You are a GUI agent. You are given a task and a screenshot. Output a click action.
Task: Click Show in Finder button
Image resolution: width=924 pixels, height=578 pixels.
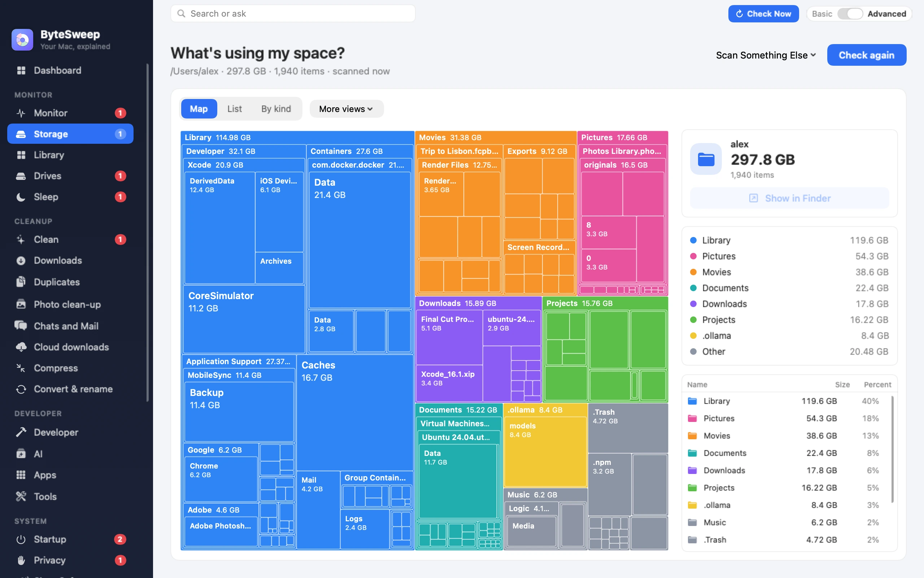789,198
